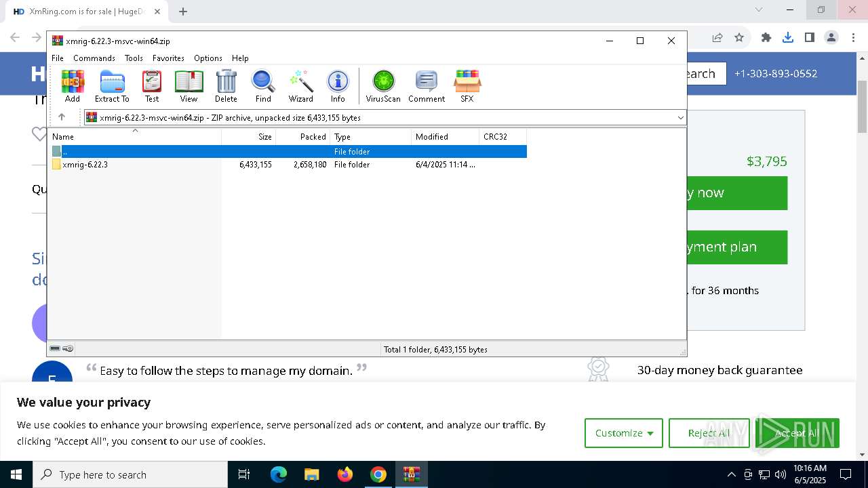Open the File menu

(58, 58)
